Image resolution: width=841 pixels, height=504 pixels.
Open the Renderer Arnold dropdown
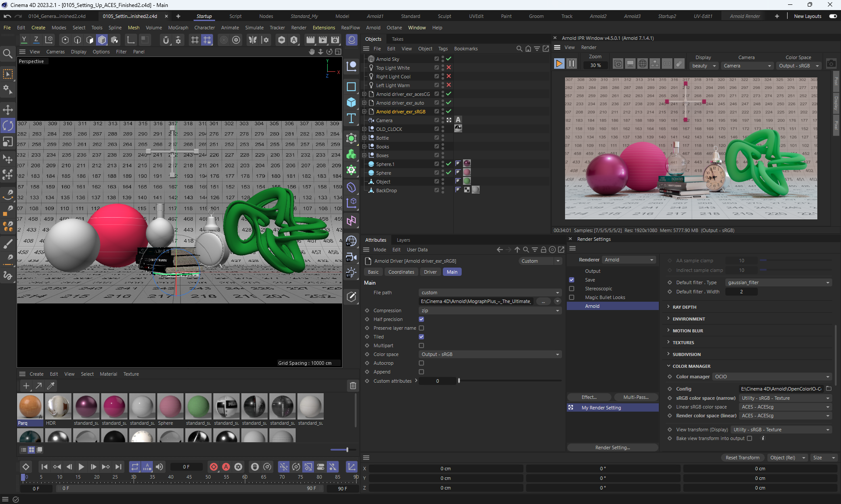pyautogui.click(x=629, y=260)
